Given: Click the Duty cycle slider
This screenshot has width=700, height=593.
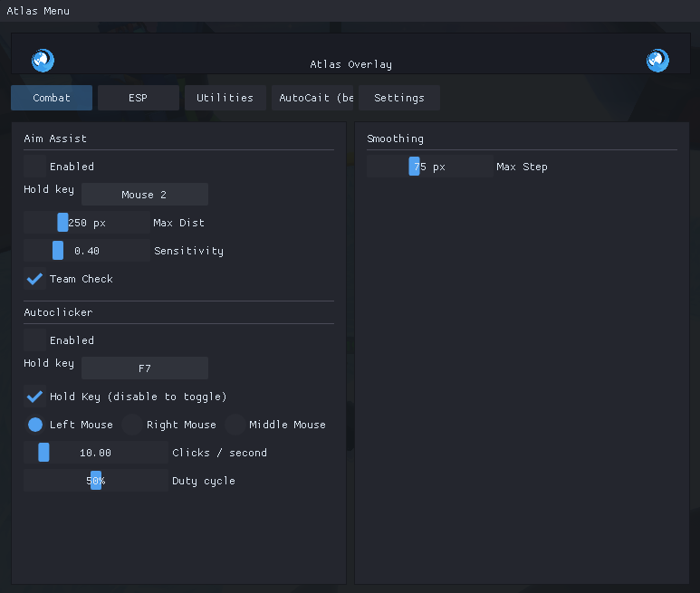Looking at the screenshot, I should point(95,481).
